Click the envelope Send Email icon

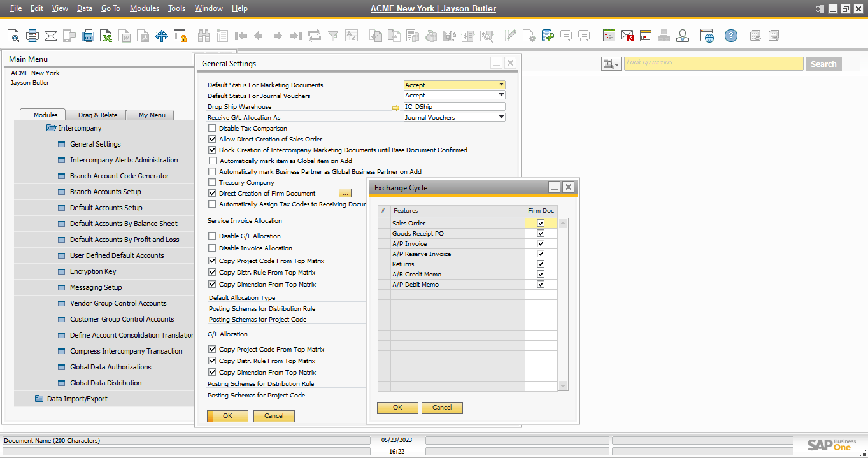(x=51, y=36)
